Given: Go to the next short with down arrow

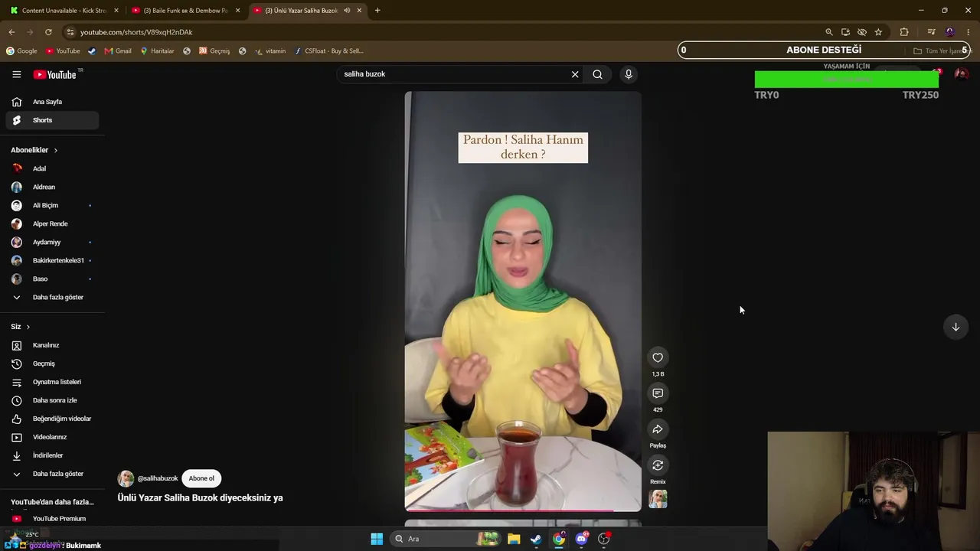Looking at the screenshot, I should click(955, 327).
